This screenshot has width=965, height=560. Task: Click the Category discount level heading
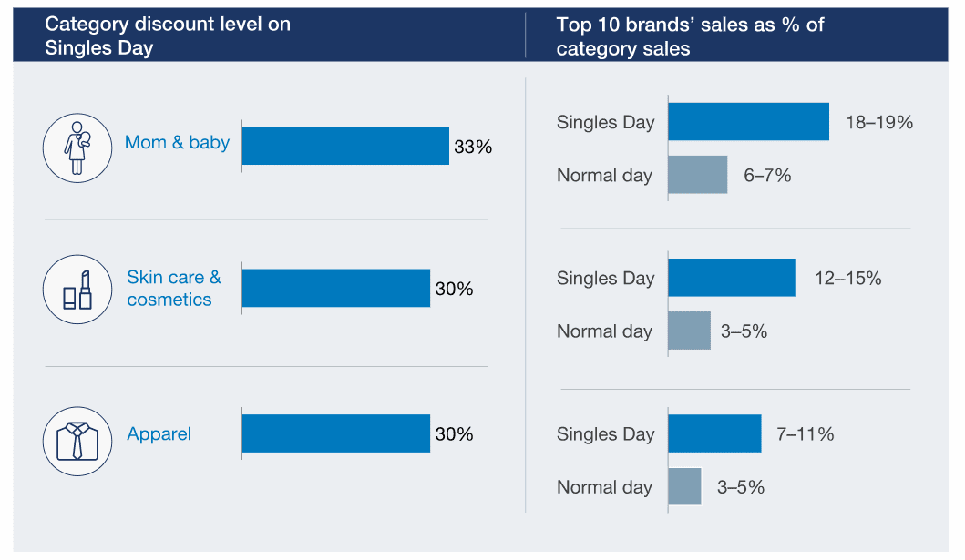(168, 36)
